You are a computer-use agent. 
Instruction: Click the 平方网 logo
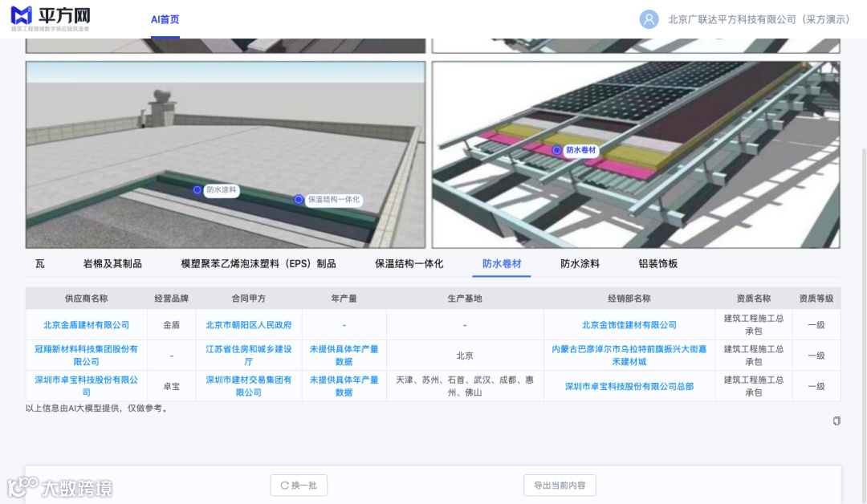[x=51, y=19]
